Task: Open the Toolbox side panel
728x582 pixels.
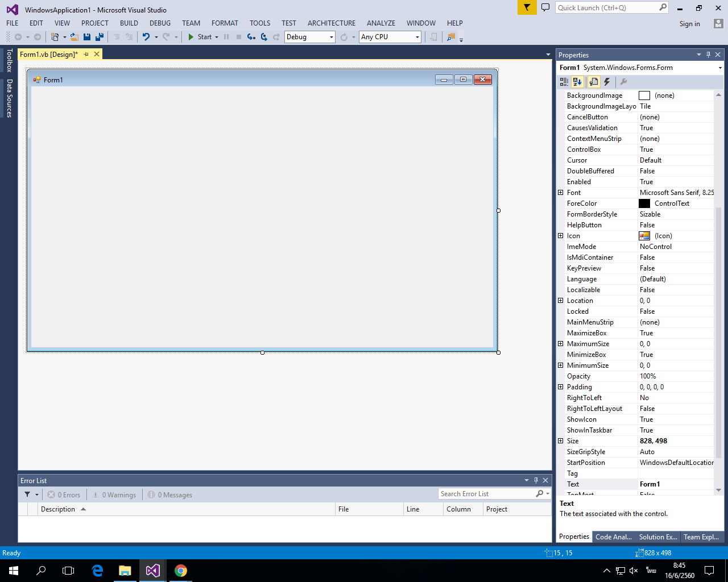Action: coord(9,60)
